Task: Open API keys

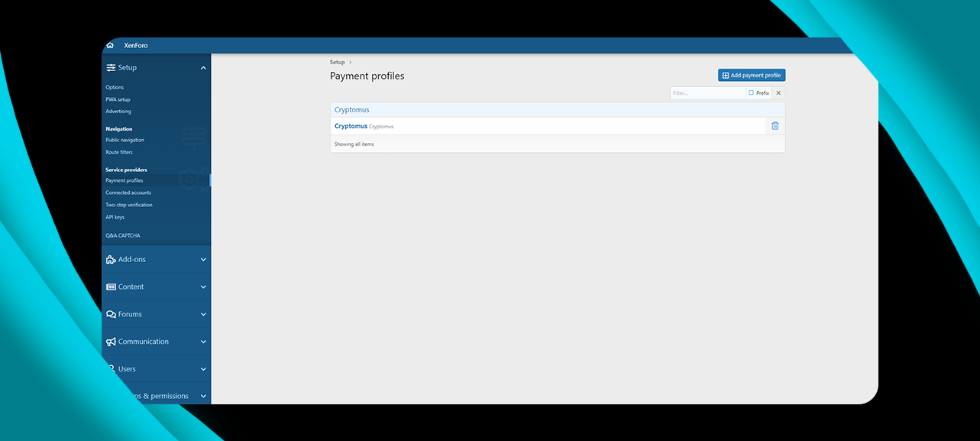Action: click(115, 217)
